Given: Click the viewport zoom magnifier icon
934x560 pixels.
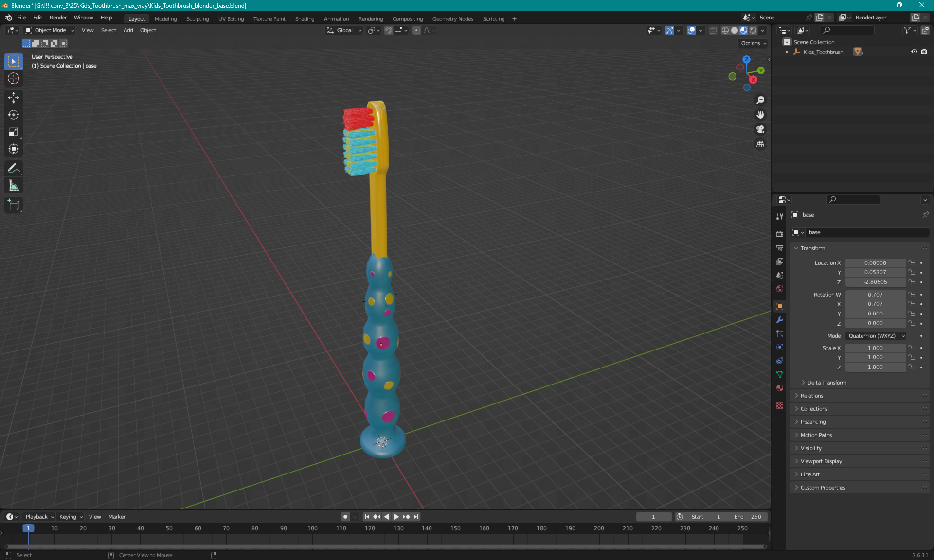Looking at the screenshot, I should (x=760, y=100).
